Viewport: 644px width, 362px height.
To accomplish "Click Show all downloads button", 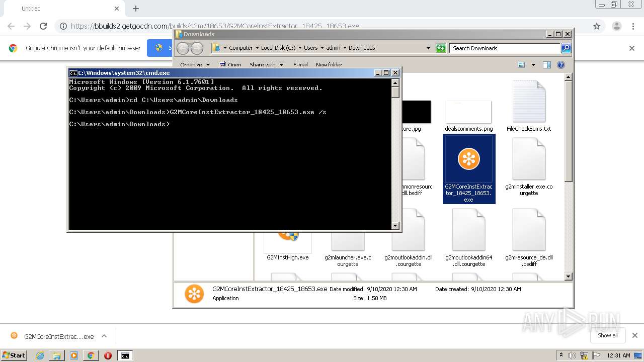I will (x=608, y=335).
